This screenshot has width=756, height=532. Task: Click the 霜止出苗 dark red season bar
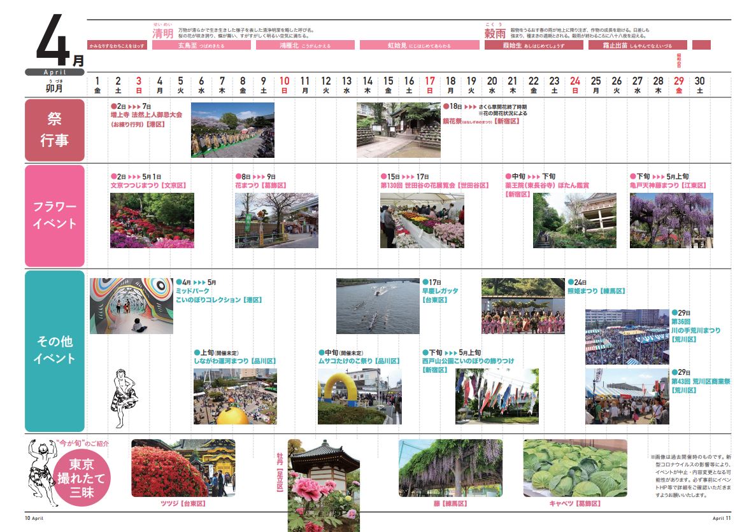coord(637,46)
